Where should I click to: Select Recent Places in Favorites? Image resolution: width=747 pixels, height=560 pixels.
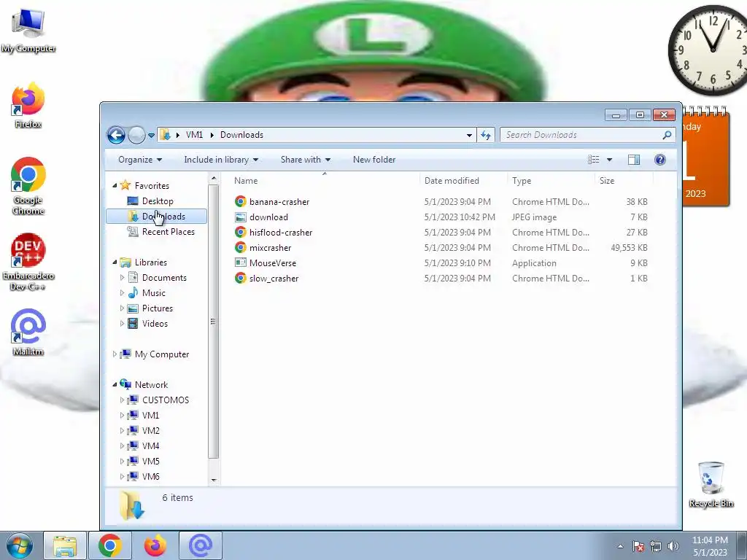pos(169,232)
